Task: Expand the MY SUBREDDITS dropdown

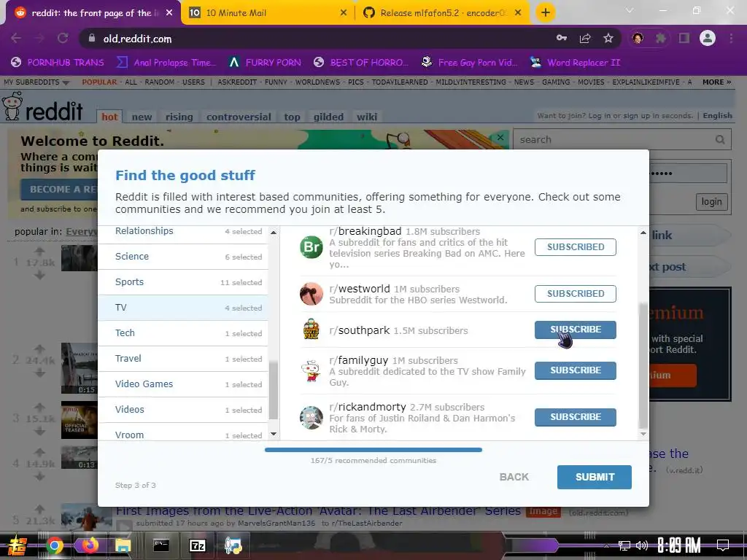Action: (x=36, y=82)
